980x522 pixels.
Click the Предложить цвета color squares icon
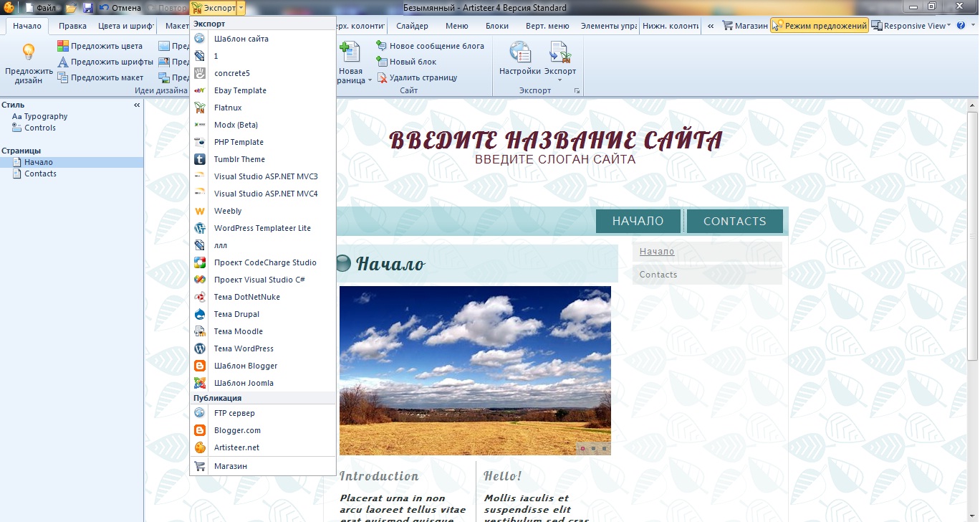point(63,46)
